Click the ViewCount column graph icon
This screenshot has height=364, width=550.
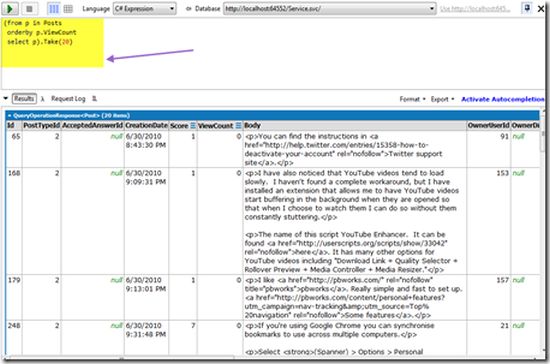point(239,126)
